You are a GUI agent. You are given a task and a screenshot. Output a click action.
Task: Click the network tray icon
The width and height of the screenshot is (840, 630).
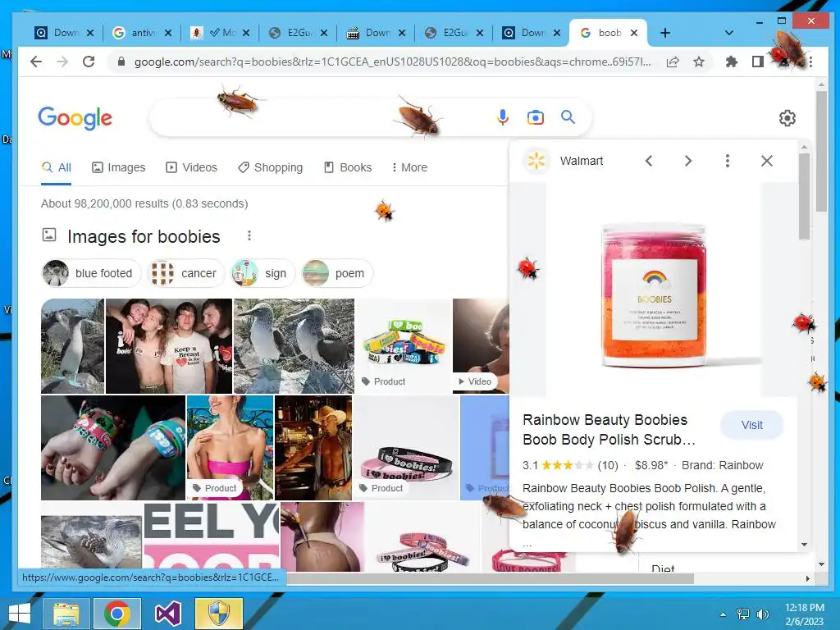[x=743, y=614]
